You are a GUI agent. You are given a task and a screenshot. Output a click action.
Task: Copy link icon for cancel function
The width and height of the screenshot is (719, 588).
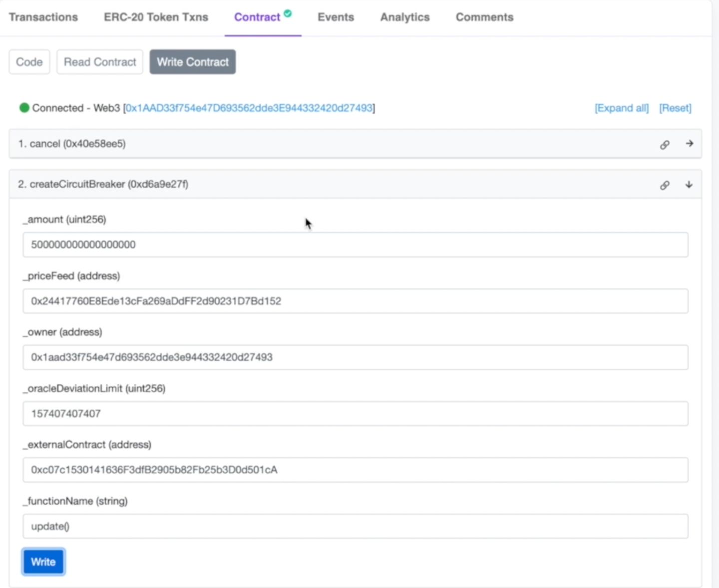pos(665,145)
